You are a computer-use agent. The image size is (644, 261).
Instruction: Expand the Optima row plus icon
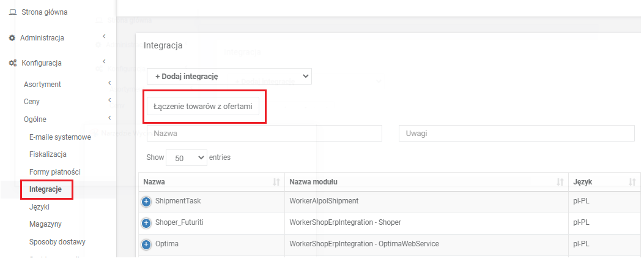[146, 244]
